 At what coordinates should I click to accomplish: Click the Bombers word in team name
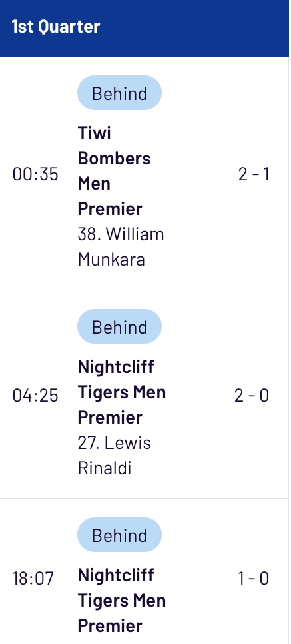click(x=114, y=159)
